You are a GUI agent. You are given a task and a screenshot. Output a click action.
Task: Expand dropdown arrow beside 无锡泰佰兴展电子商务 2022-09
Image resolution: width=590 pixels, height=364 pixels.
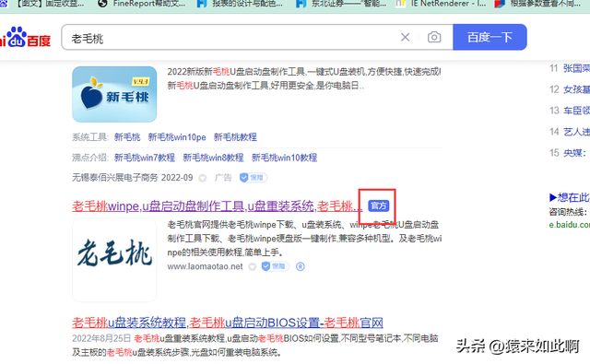tap(203, 178)
